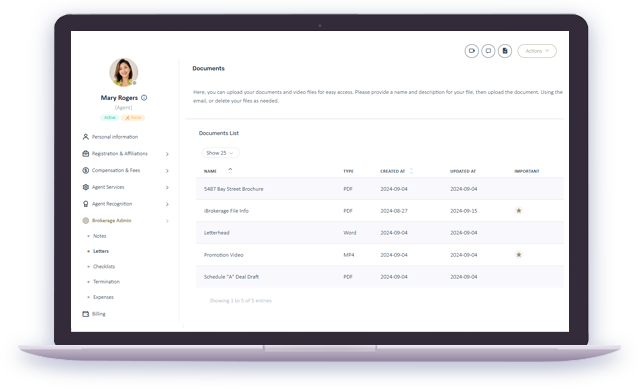640x390 pixels.
Task: Select Letters in Brokerage Admin submenu
Action: point(101,251)
